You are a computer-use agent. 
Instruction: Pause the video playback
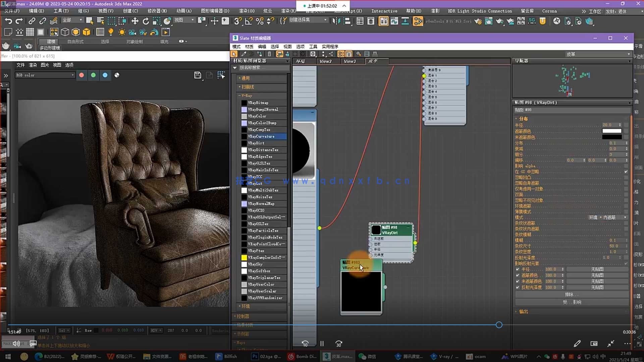[x=322, y=344]
